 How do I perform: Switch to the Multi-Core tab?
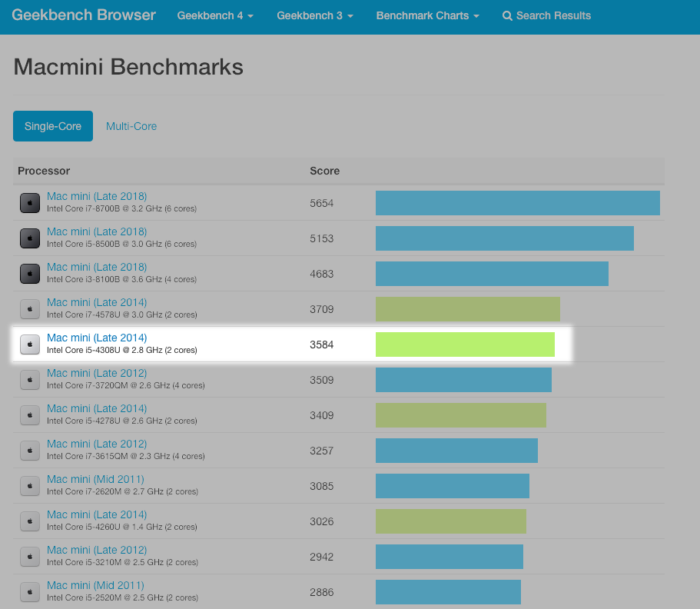pos(131,126)
